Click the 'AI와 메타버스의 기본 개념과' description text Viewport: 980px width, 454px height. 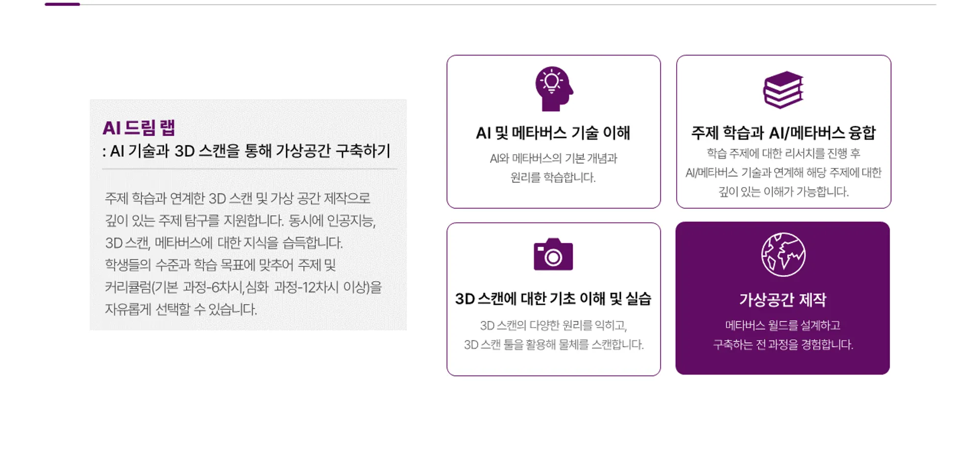(553, 159)
